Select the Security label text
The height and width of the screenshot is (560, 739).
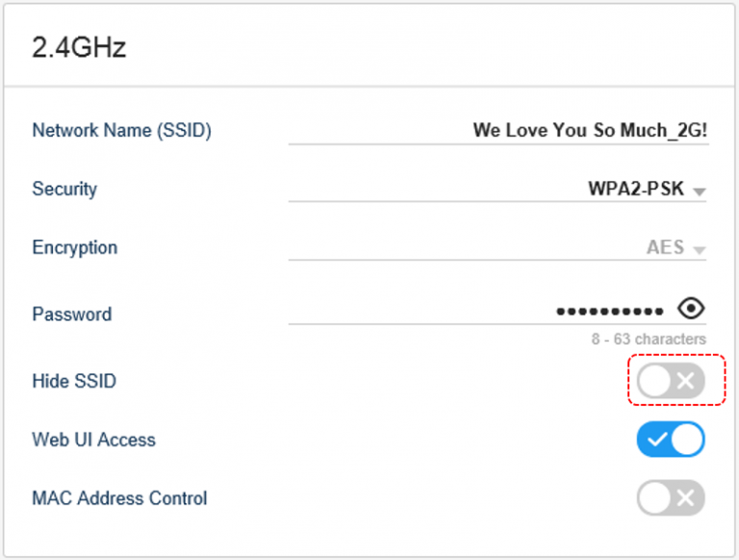point(64,189)
